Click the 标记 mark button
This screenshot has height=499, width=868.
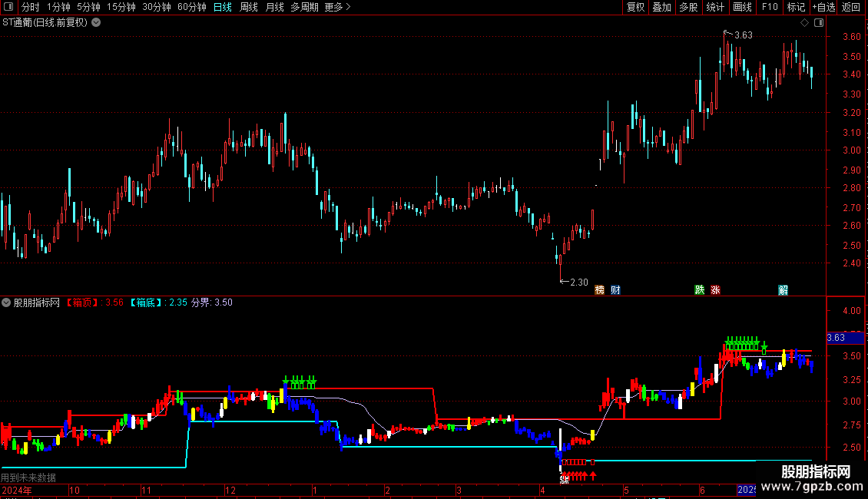(796, 7)
